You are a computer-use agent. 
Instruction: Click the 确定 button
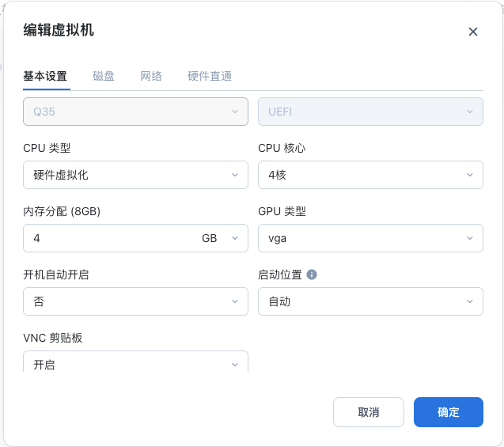tap(448, 412)
